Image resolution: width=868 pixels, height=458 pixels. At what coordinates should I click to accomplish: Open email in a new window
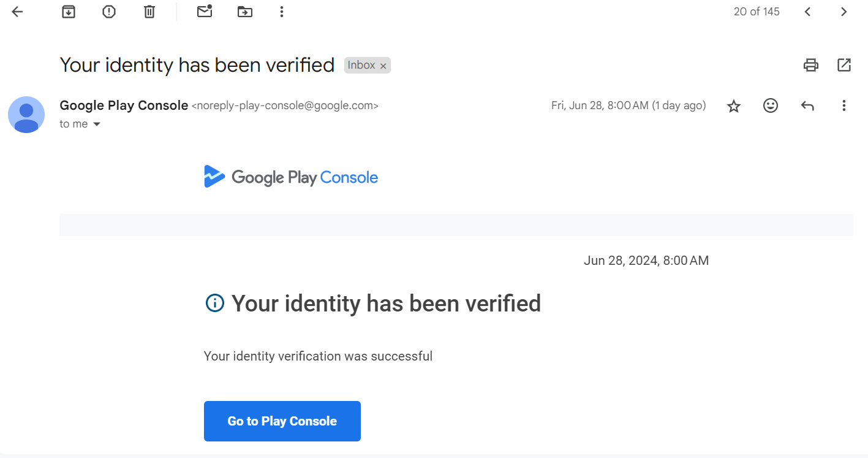[844, 65]
